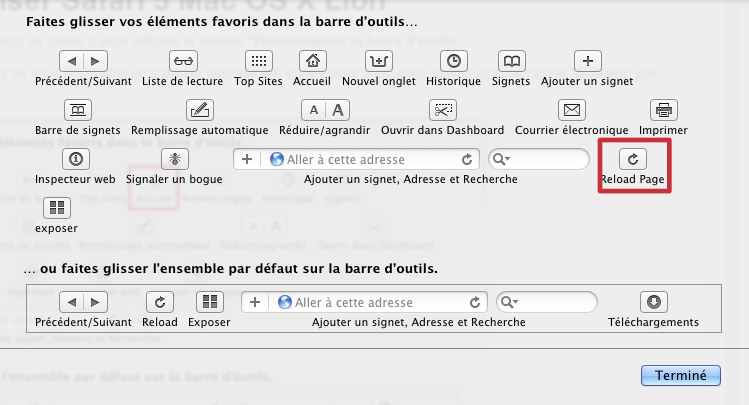749x405 pixels.
Task: Click the Téléchargements label
Action: point(653,322)
